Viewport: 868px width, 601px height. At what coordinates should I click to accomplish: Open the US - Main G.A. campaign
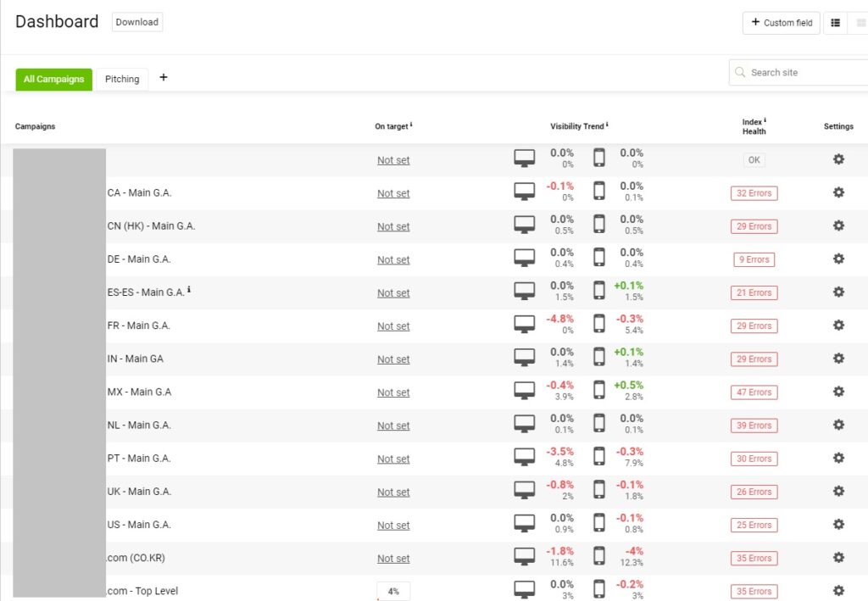[139, 525]
